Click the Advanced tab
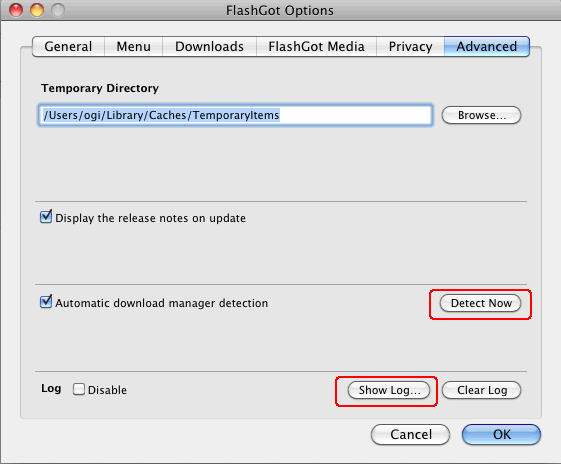The width and height of the screenshot is (561, 464). pos(487,47)
